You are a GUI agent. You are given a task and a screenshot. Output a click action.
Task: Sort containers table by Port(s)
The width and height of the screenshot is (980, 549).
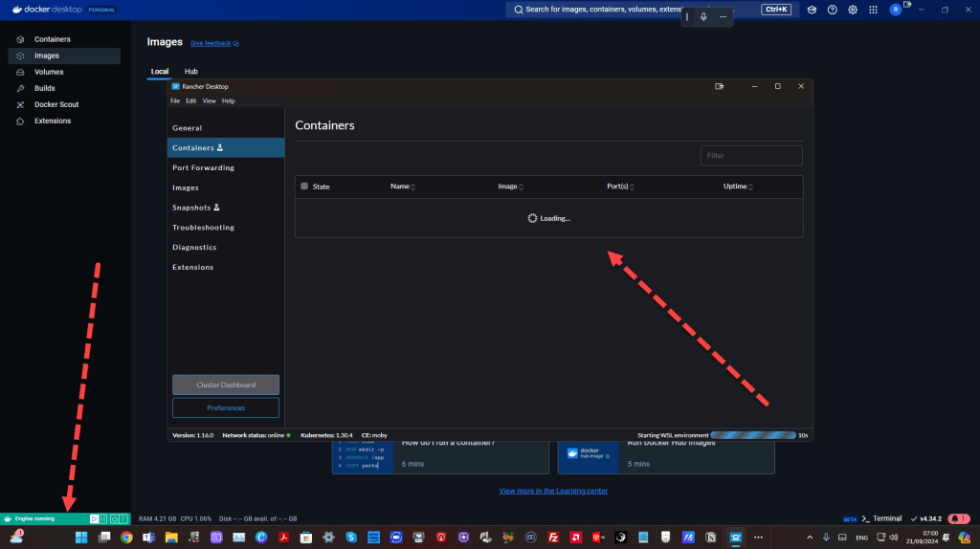pos(620,187)
